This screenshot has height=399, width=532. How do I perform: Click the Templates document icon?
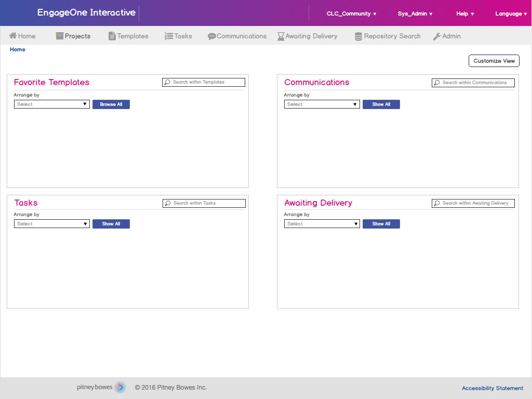point(112,36)
